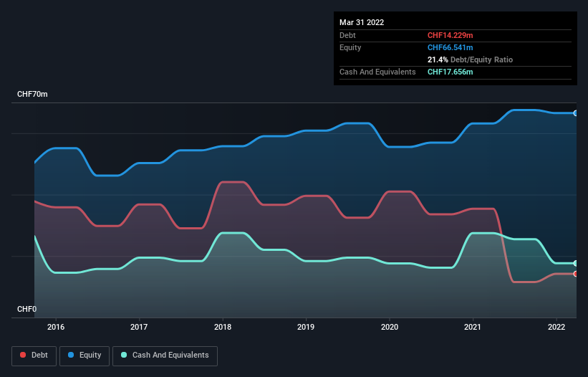Click the blue Equity legend dot
The width and height of the screenshot is (588, 377).
tap(71, 355)
